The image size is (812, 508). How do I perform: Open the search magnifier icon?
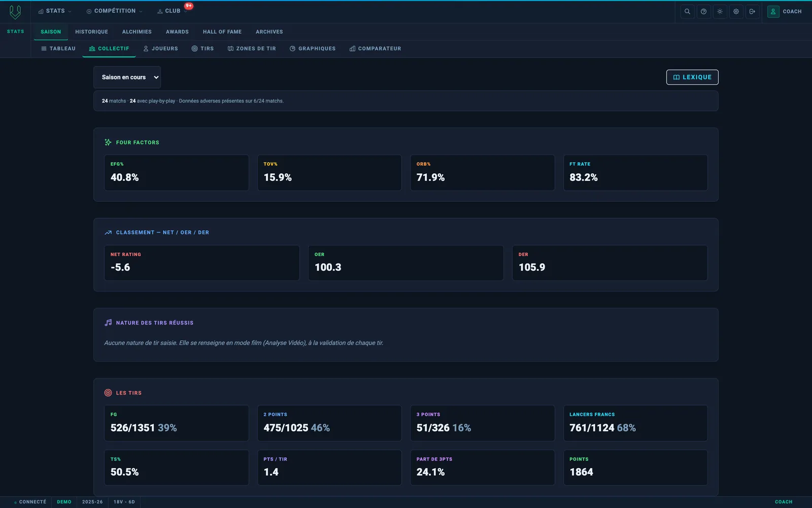[687, 11]
